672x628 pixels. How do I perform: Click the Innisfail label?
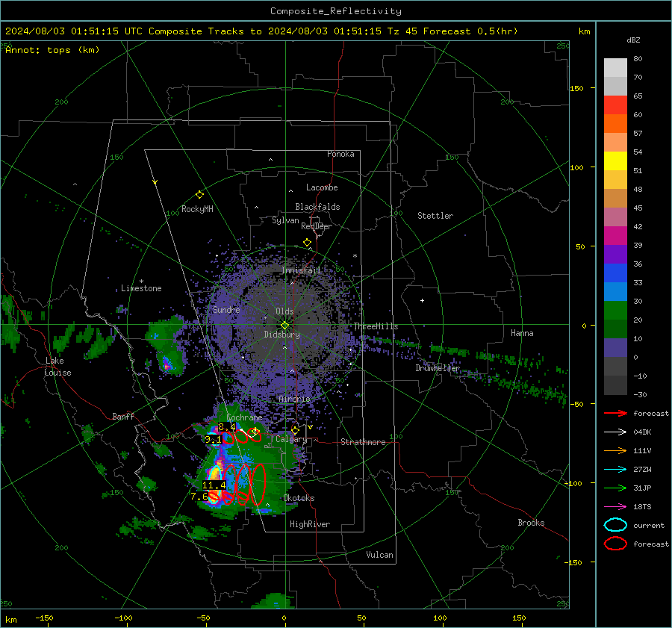pyautogui.click(x=302, y=270)
